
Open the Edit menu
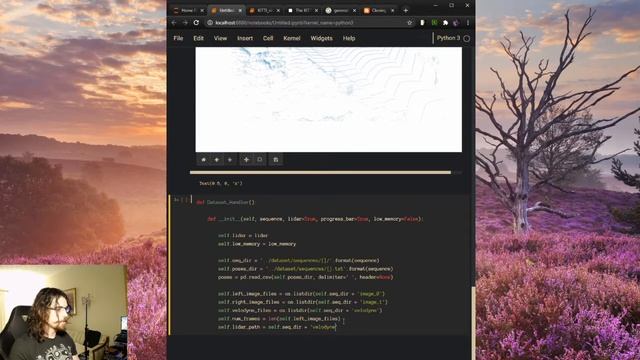pos(198,38)
